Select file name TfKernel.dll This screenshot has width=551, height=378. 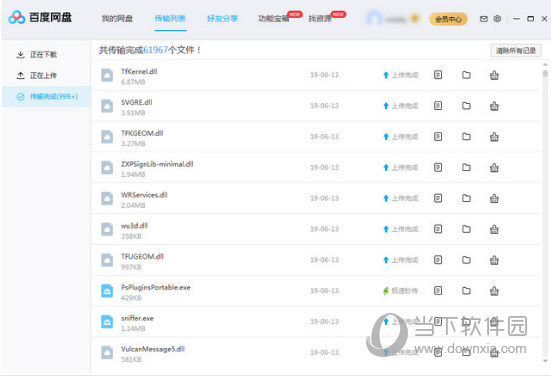pos(139,71)
